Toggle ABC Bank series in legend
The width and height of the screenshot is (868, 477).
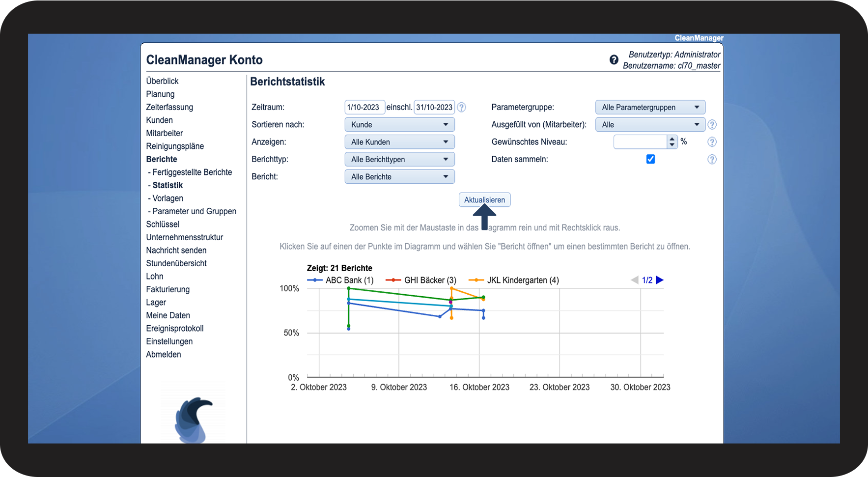(x=340, y=281)
